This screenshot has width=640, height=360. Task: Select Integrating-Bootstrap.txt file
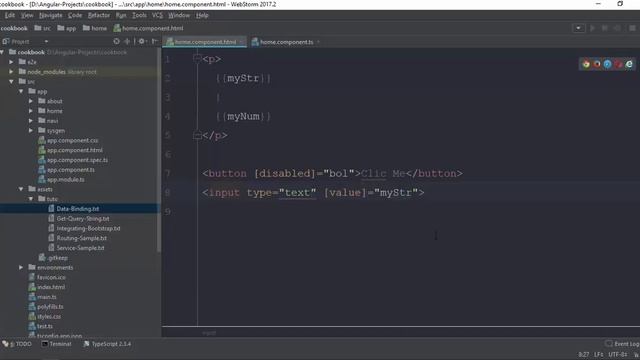click(x=88, y=228)
